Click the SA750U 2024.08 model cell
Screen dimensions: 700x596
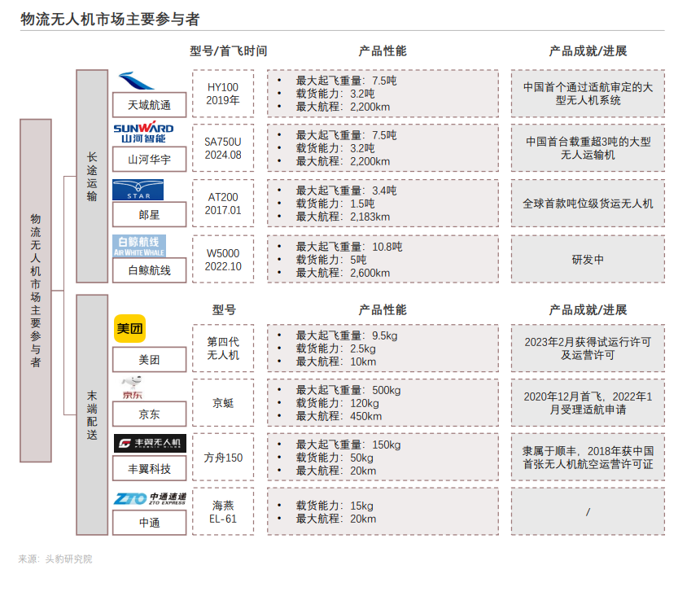223,148
